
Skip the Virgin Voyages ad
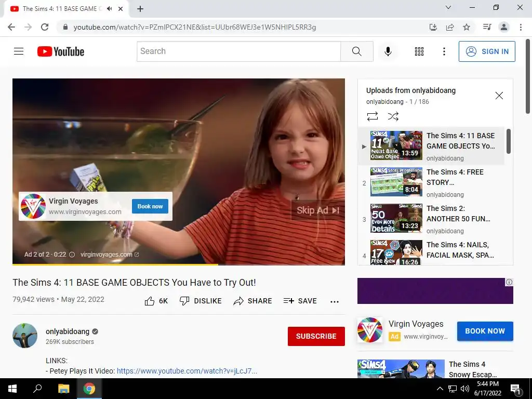[317, 210]
